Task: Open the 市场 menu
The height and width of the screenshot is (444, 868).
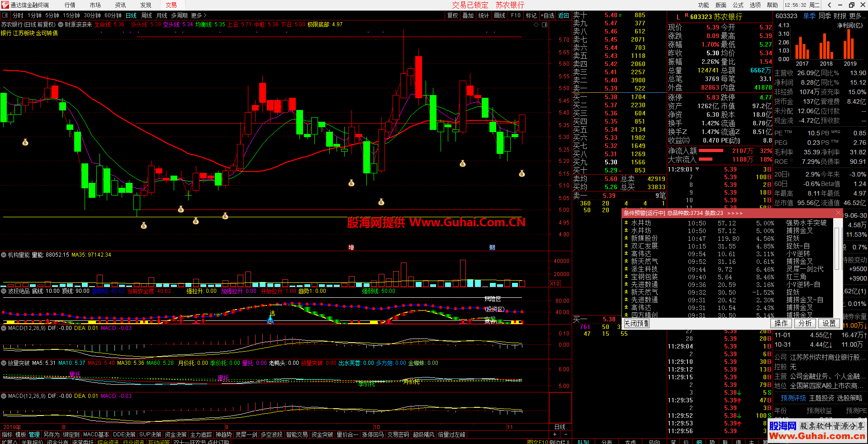Action: pos(95,5)
